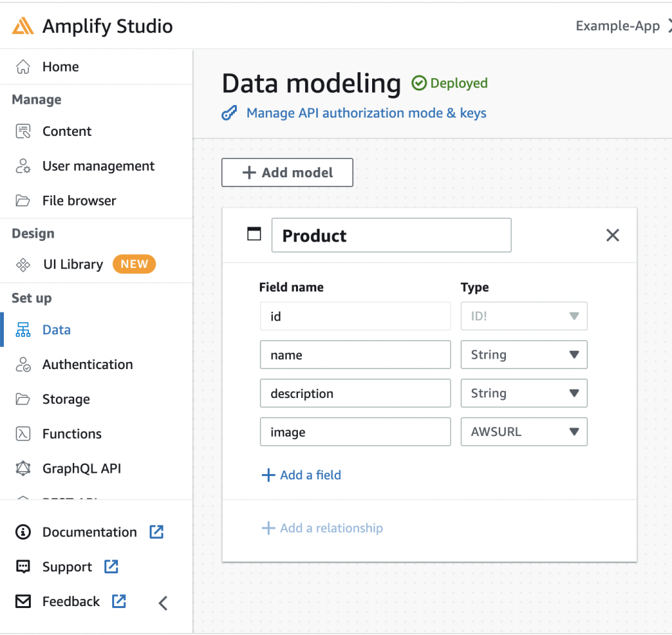The width and height of the screenshot is (672, 635).
Task: Open the Content panel icon
Action: (22, 131)
